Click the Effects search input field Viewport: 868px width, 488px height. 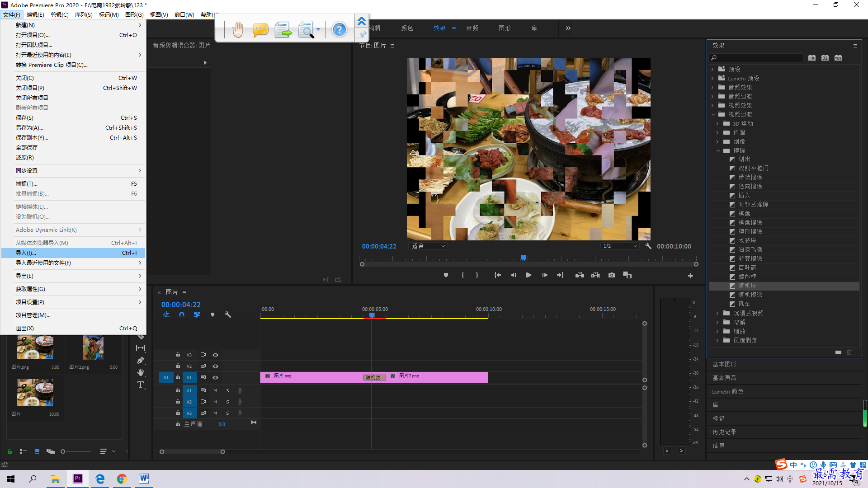pyautogui.click(x=756, y=58)
